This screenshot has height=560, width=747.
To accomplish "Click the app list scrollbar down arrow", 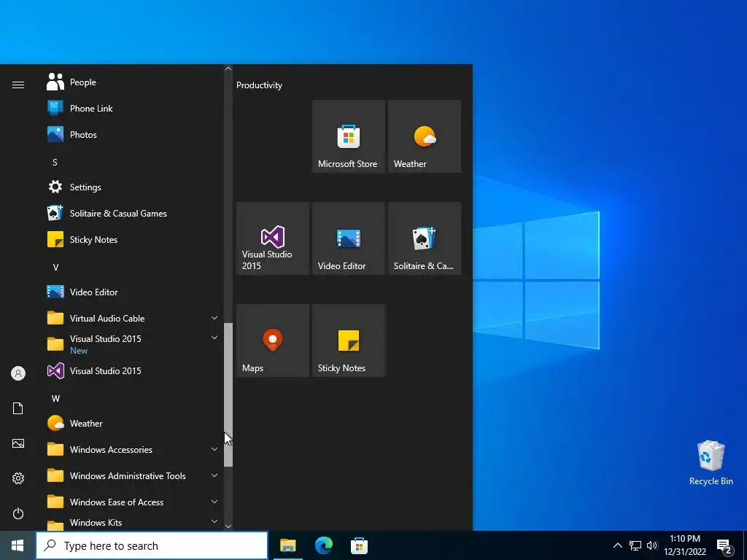I will click(228, 526).
